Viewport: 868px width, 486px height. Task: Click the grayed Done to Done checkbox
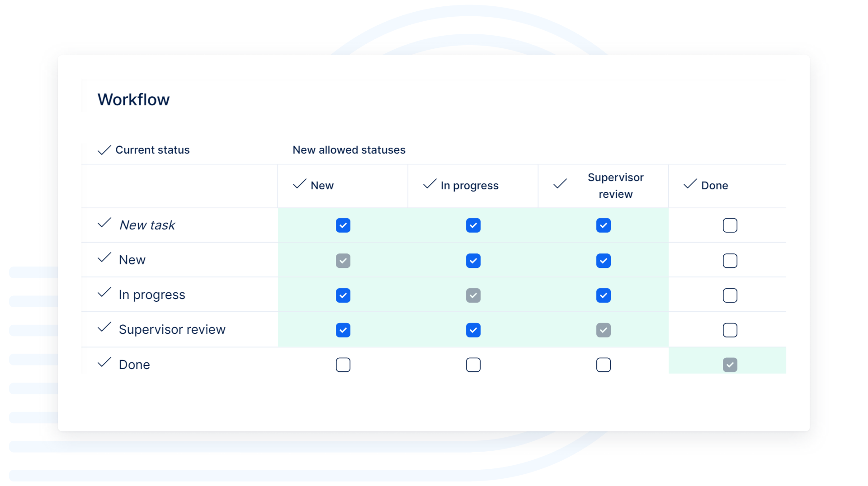tap(730, 365)
